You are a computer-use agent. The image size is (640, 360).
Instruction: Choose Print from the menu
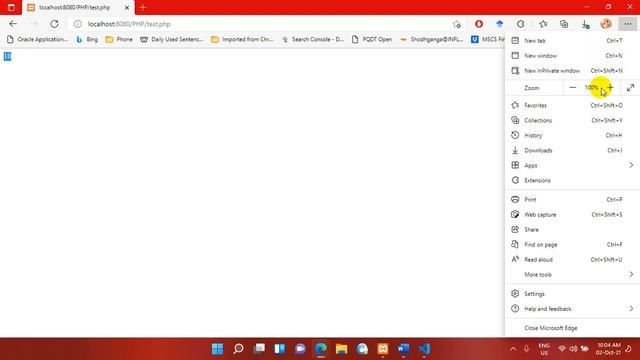pyautogui.click(x=572, y=200)
